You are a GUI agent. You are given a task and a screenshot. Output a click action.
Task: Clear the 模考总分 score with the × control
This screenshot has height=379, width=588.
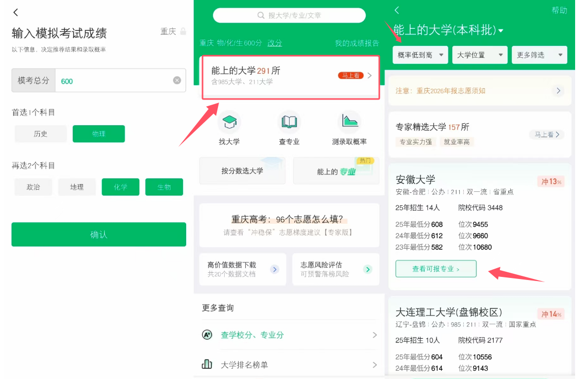[x=178, y=80]
